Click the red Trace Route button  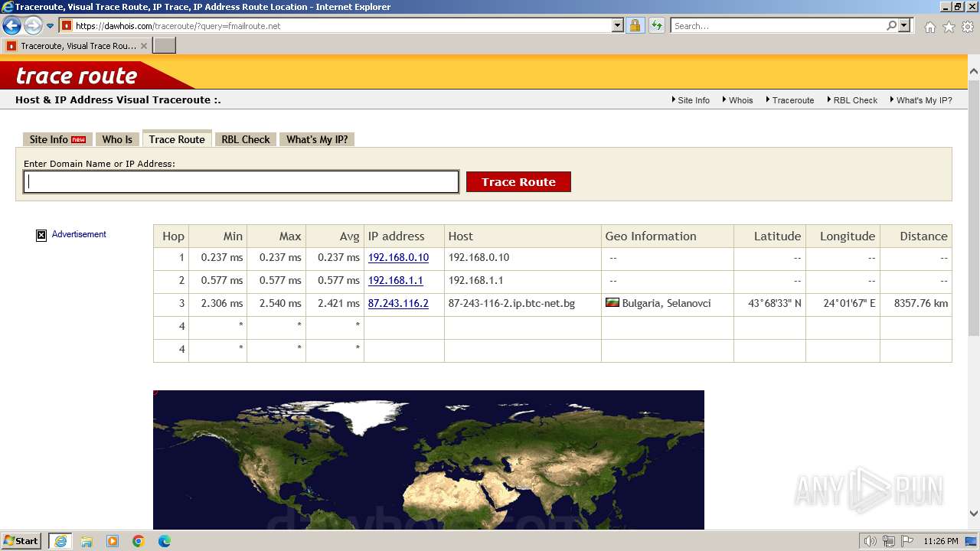[x=518, y=182]
